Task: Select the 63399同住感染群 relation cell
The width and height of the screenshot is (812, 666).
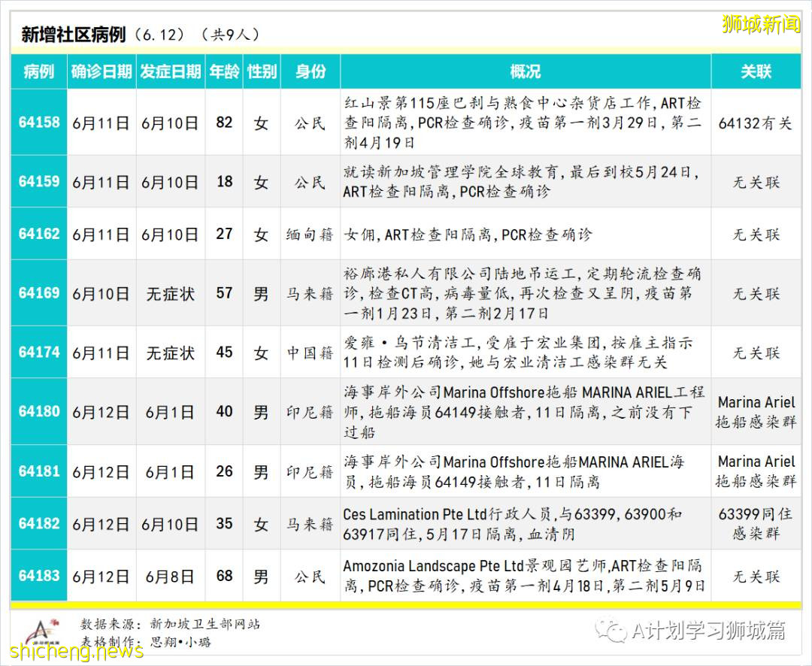Action: point(756,524)
